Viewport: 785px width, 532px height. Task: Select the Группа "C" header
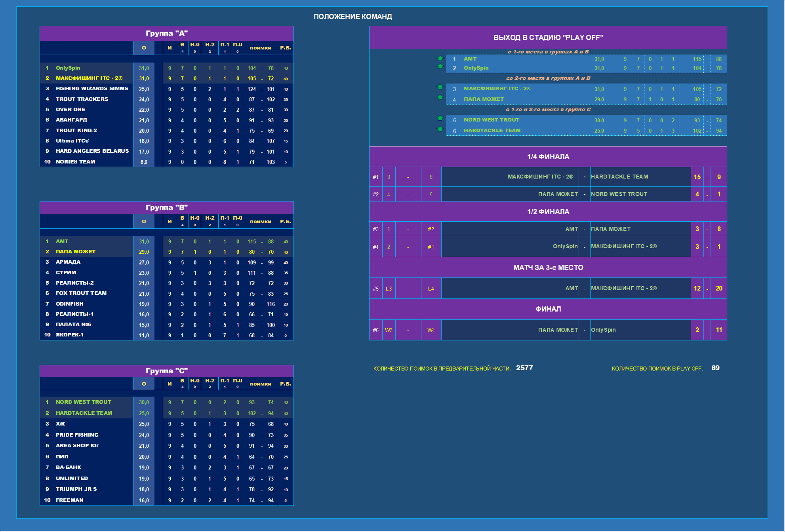(x=167, y=371)
